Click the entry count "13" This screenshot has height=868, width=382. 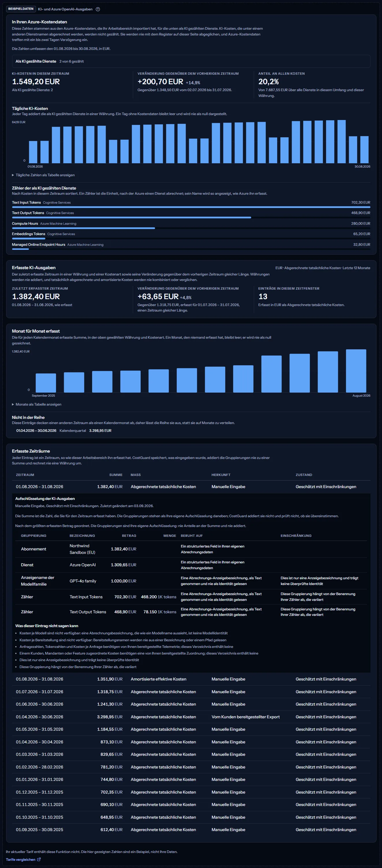tap(263, 297)
